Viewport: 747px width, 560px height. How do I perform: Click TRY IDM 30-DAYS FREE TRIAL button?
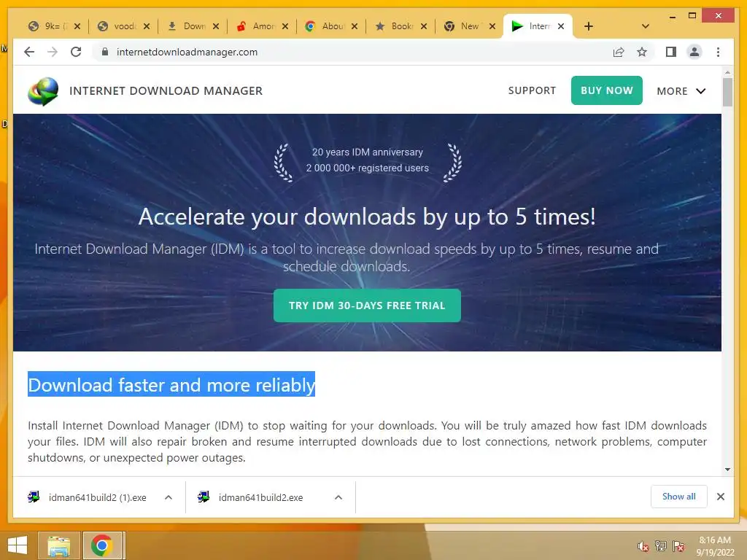(x=367, y=306)
